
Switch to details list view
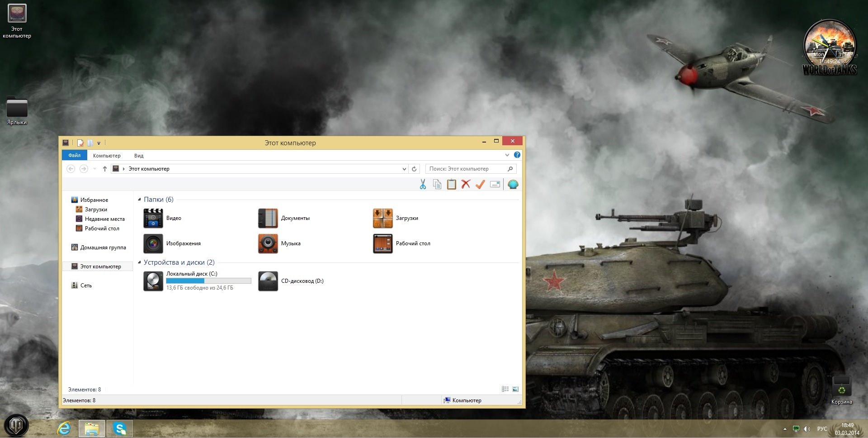click(505, 389)
